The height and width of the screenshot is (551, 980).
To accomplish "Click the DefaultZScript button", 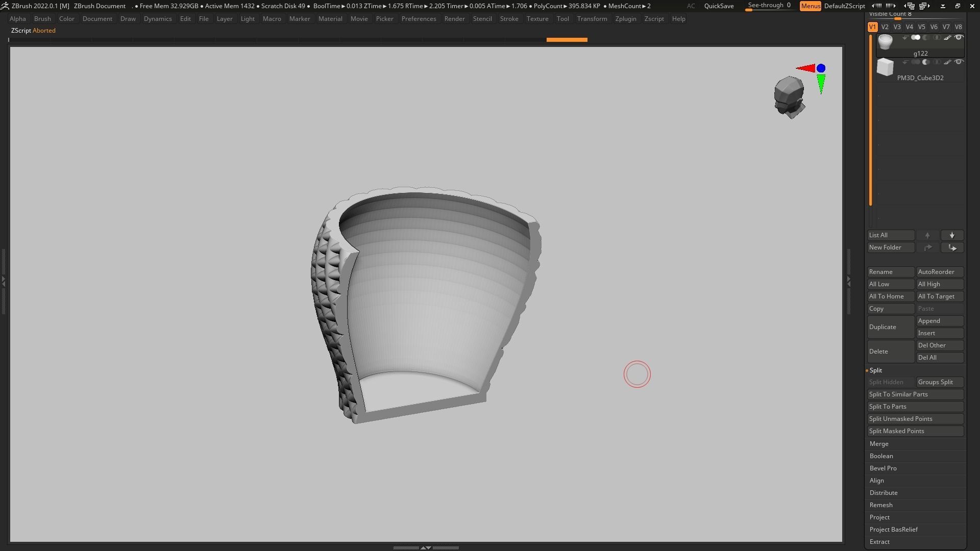I will [844, 6].
